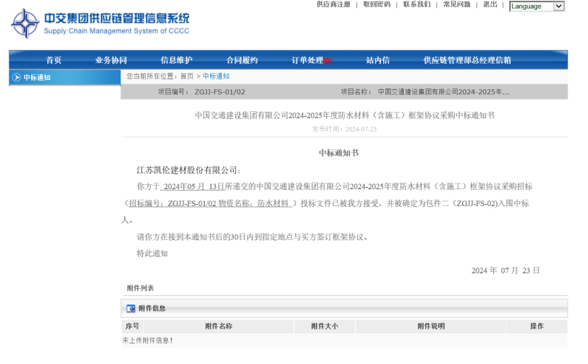The width and height of the screenshot is (588, 364).
Task: Click the 供应商注册 link
Action: pos(334,4)
